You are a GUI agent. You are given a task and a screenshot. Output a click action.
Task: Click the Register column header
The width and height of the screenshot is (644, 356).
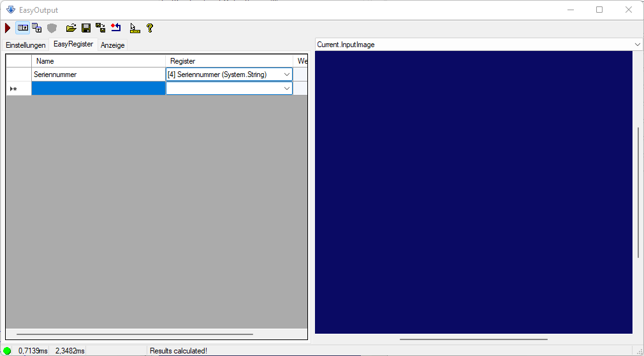[229, 61]
